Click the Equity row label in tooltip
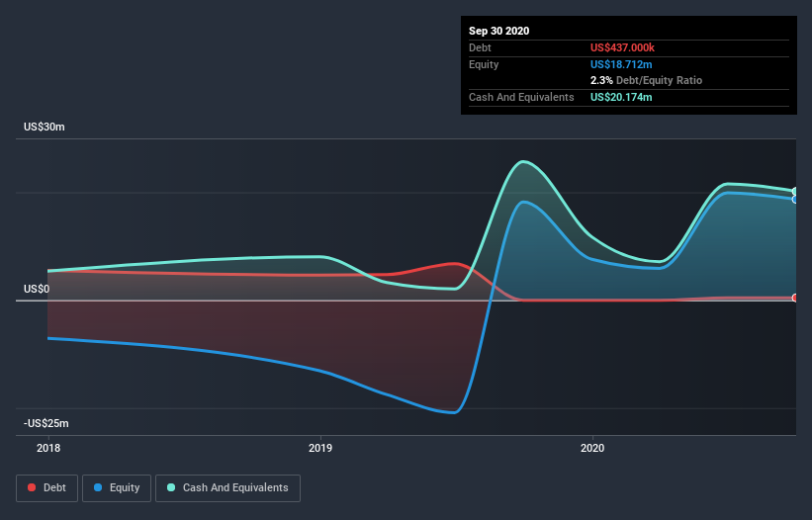 coord(484,64)
